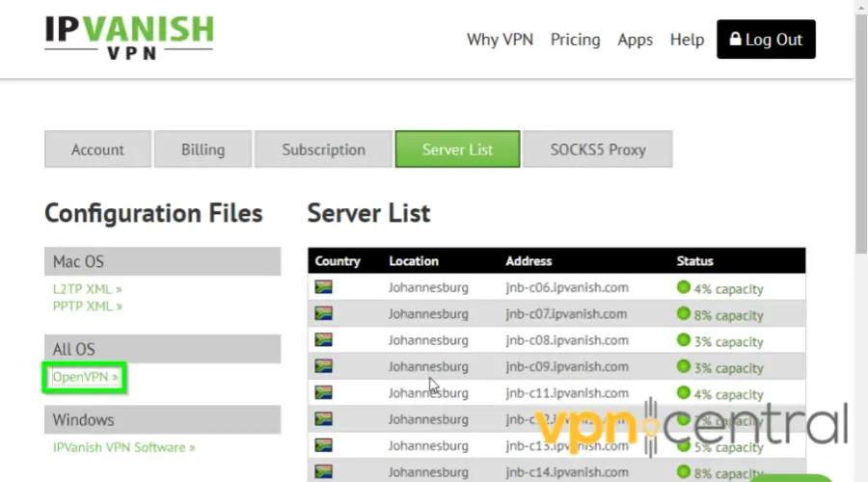Click green status dot for jnb-c08 server
The width and height of the screenshot is (868, 482).
(x=684, y=339)
